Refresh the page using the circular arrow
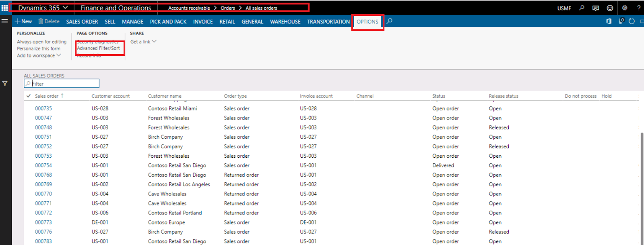Image resolution: width=644 pixels, height=245 pixels. 632,21
